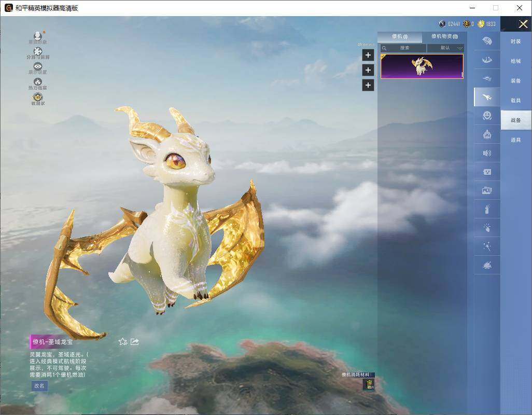
Task: Share the 圣域龙宝 item
Action: 135,341
